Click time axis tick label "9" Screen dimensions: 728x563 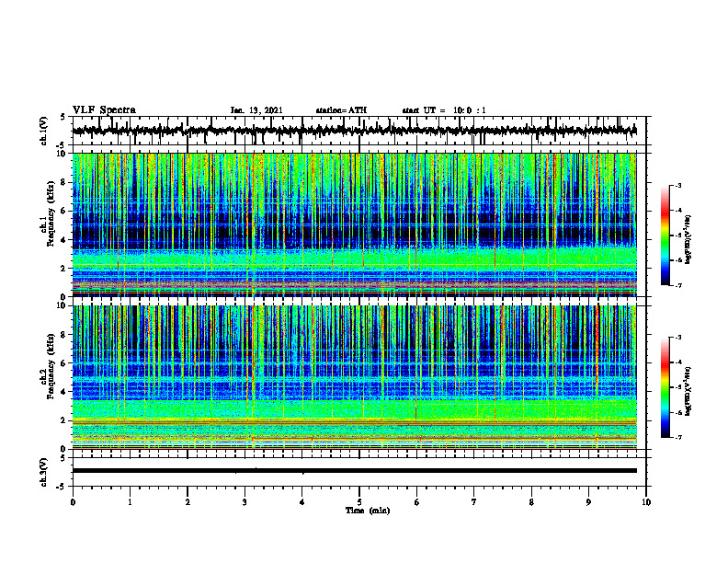pos(588,502)
